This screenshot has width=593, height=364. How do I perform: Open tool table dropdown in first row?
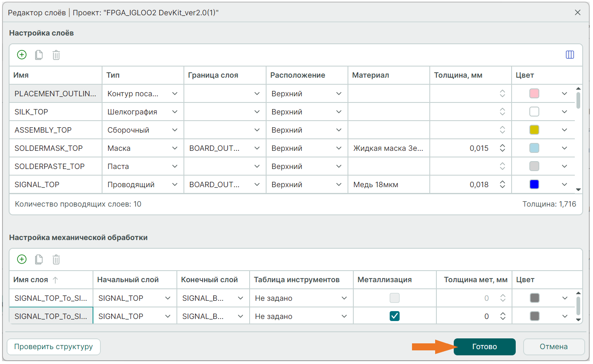344,298
